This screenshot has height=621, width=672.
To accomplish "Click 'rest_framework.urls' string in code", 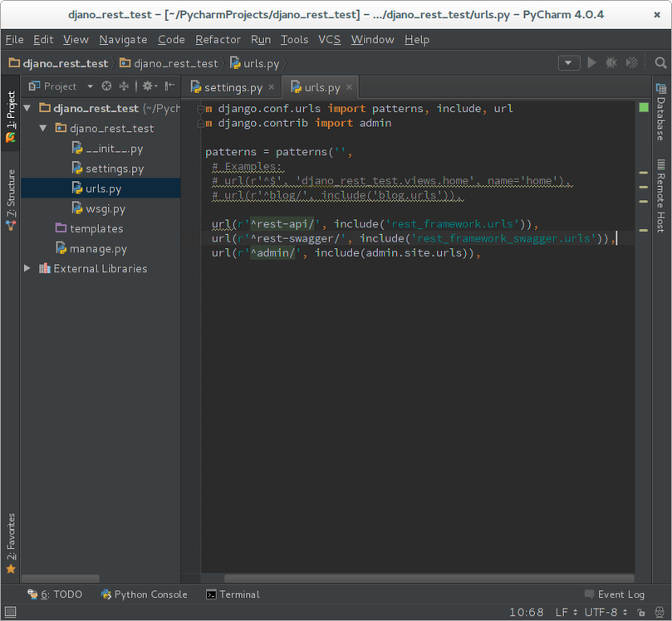I will 452,223.
